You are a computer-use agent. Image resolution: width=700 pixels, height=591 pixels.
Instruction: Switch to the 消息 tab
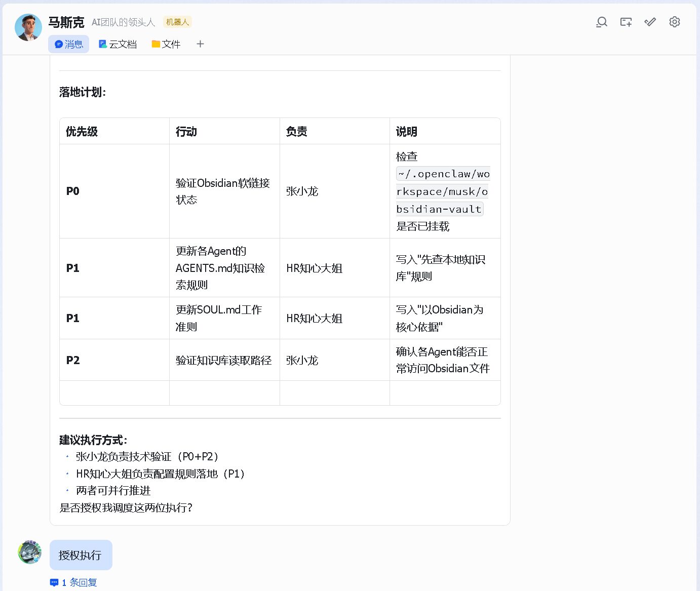69,44
